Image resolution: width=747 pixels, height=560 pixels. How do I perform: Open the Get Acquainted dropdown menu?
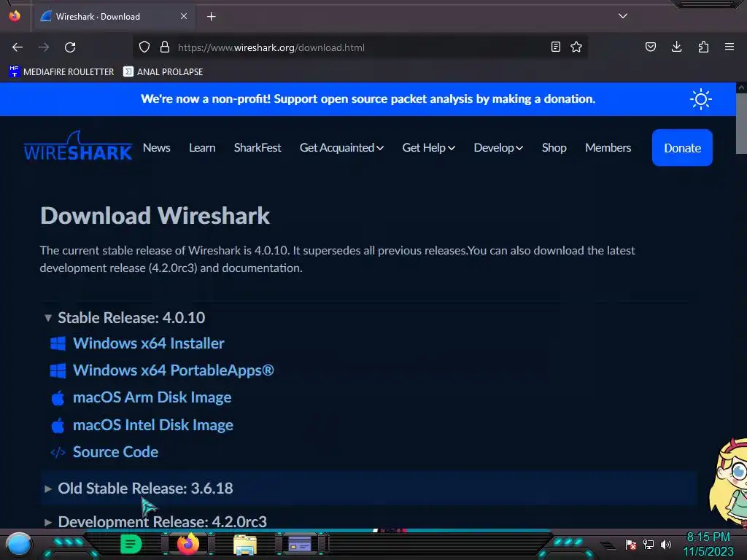click(341, 147)
